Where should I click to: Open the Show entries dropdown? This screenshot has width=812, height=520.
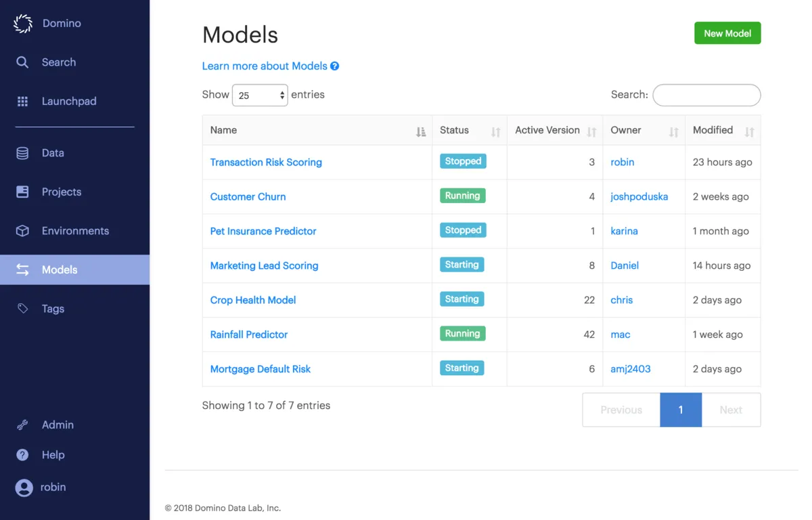260,95
